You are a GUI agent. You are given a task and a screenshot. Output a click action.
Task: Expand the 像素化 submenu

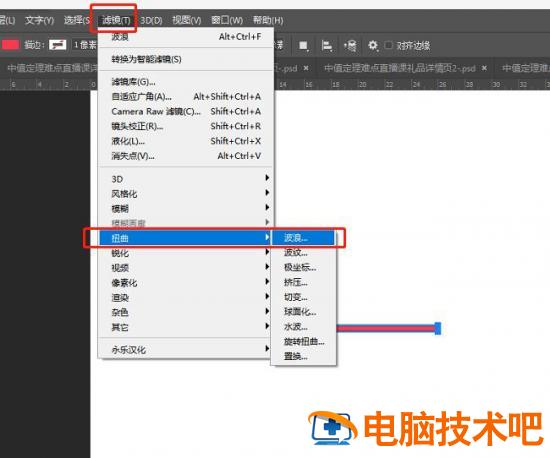click(x=186, y=283)
